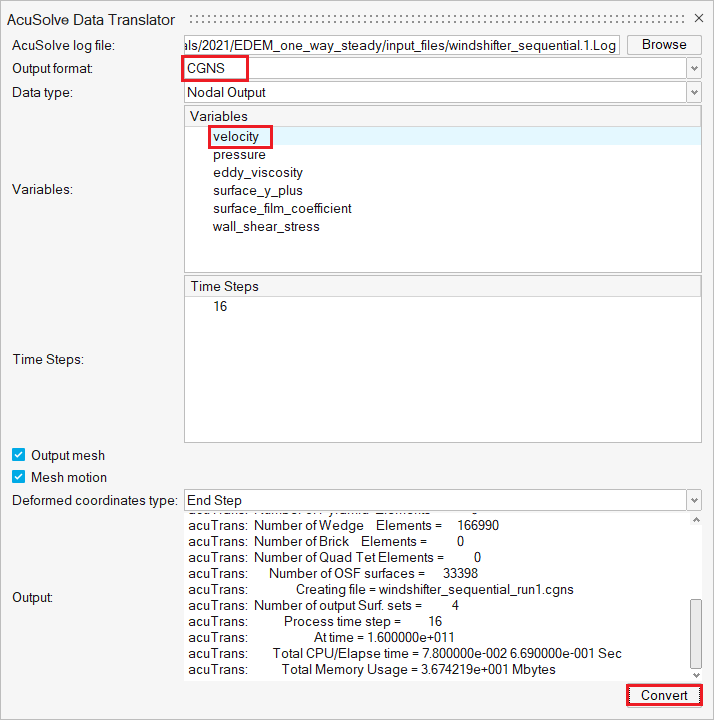Screen dimensions: 714x720
Task: Open the Output format dropdown
Action: 694,68
